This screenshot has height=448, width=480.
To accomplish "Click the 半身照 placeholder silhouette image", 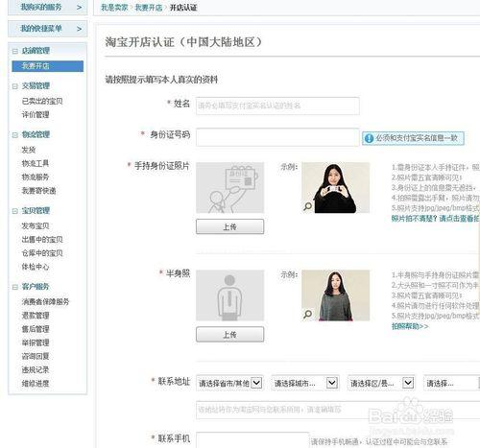I will click(x=230, y=295).
